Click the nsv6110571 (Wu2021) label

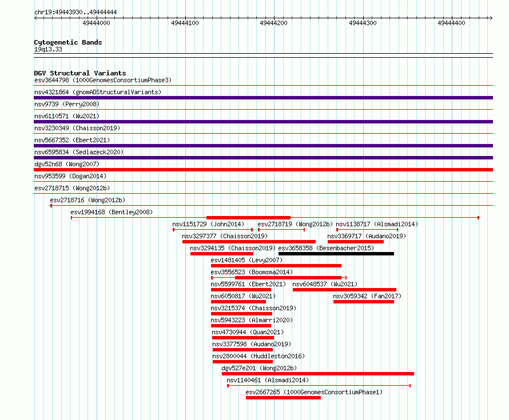point(67,116)
